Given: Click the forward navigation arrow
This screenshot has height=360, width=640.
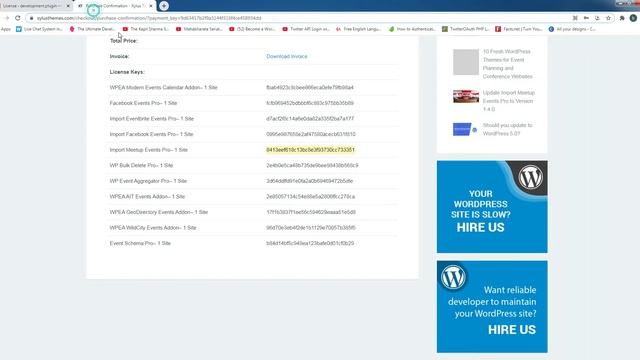Looking at the screenshot, I should (7, 18).
